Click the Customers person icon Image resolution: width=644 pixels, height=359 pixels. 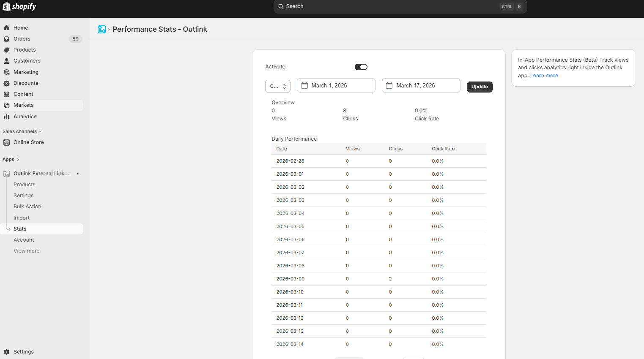tap(6, 61)
